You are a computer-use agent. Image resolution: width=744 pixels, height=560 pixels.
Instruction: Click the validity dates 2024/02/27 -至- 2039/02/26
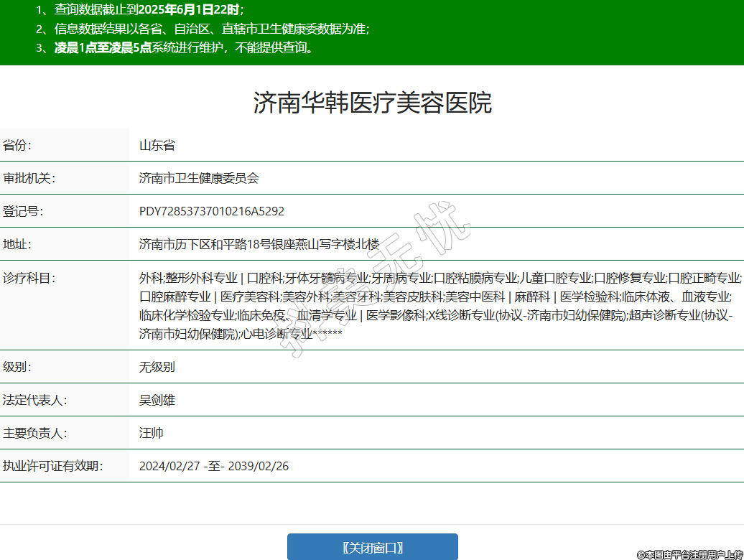click(x=214, y=467)
